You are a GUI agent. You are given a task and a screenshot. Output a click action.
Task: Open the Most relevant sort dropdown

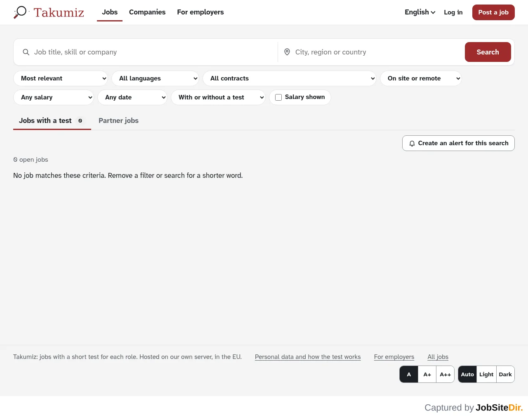[61, 78]
